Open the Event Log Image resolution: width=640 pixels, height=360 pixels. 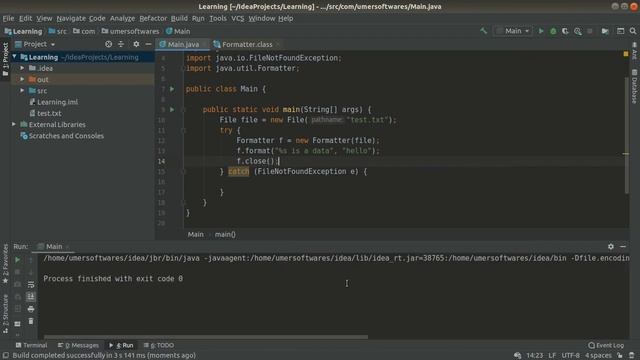pos(606,345)
